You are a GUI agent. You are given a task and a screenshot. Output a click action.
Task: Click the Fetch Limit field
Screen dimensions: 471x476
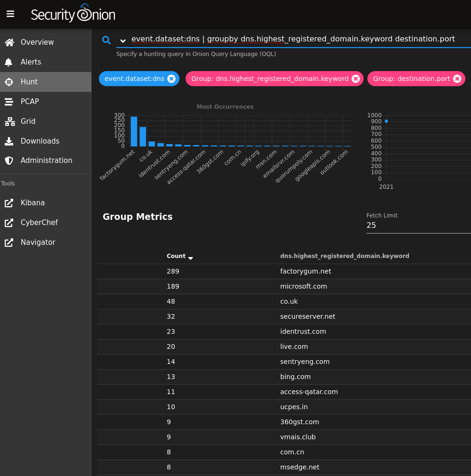(418, 225)
